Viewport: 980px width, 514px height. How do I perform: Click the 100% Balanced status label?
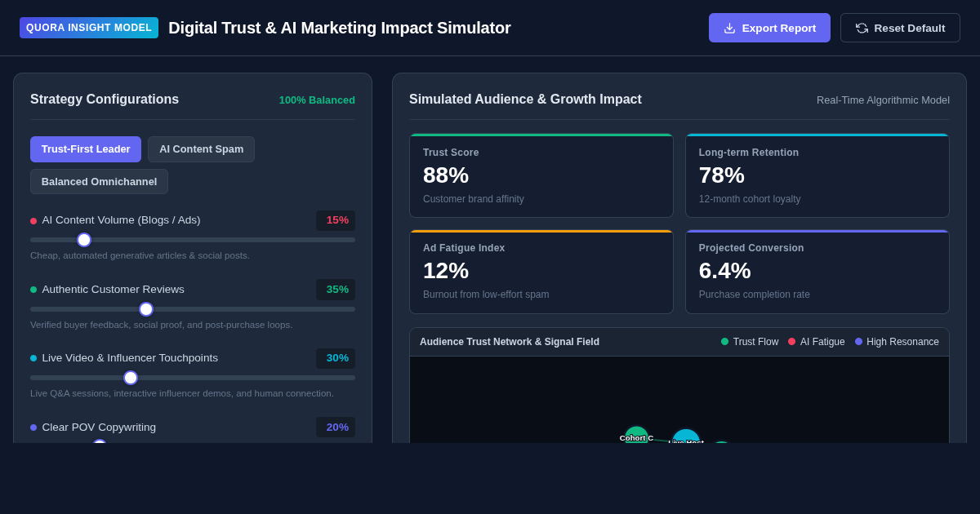[317, 100]
